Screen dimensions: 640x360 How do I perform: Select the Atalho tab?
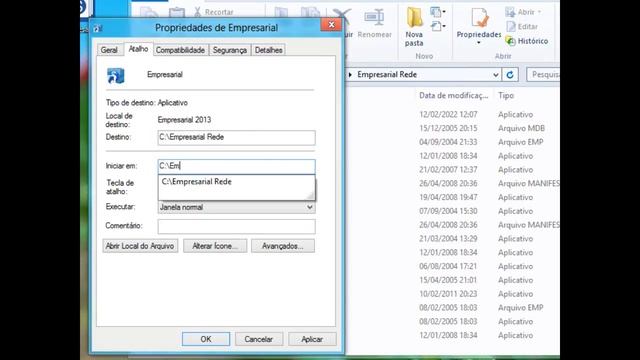coord(138,49)
